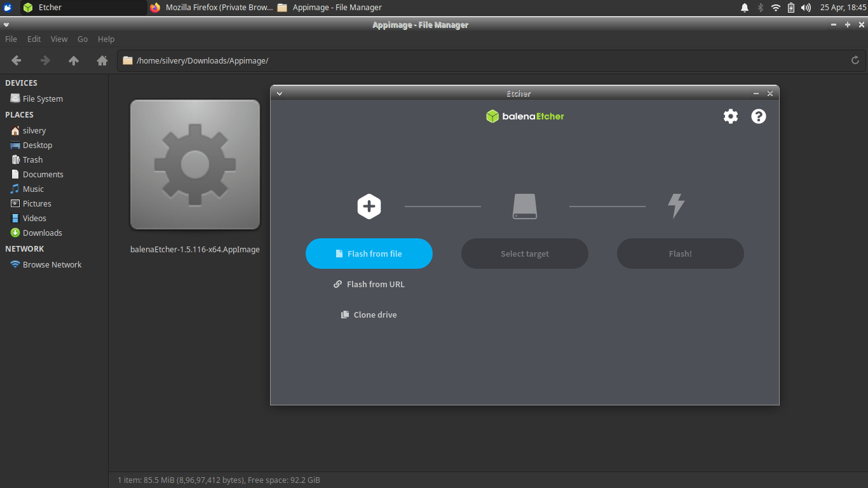Open the File menu in File Manager
868x488 pixels.
point(11,39)
